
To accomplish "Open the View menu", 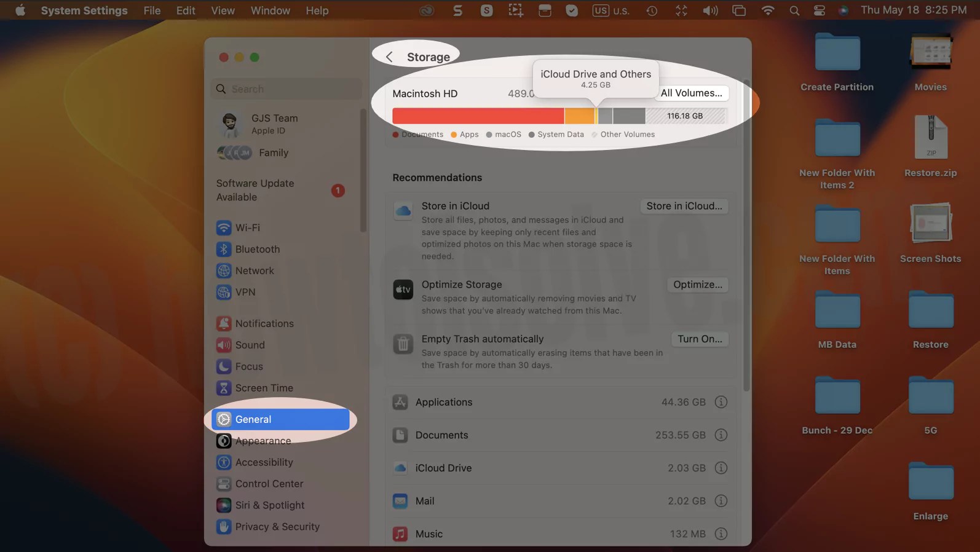I will coord(223,10).
